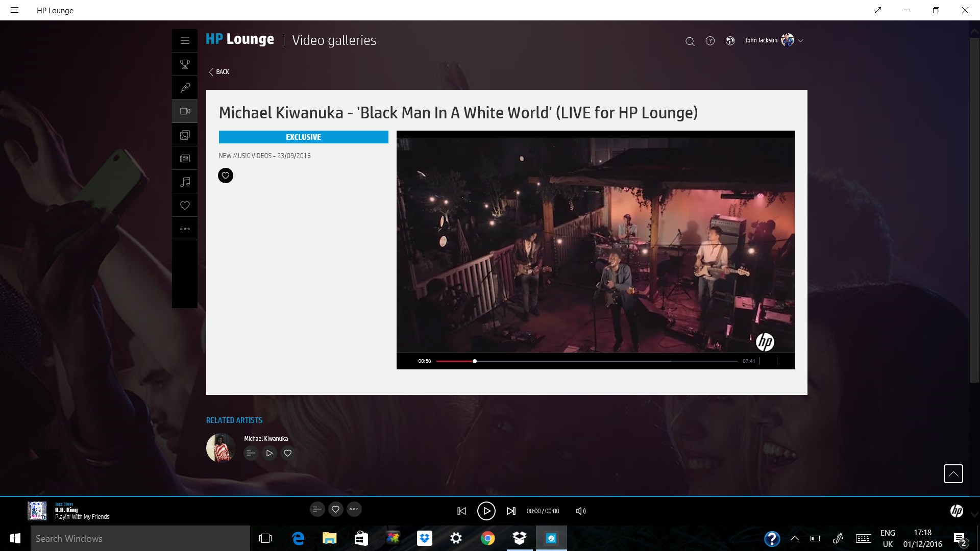Click the RELATED ARTISTS heading
This screenshot has width=980, height=551.
[x=234, y=420]
